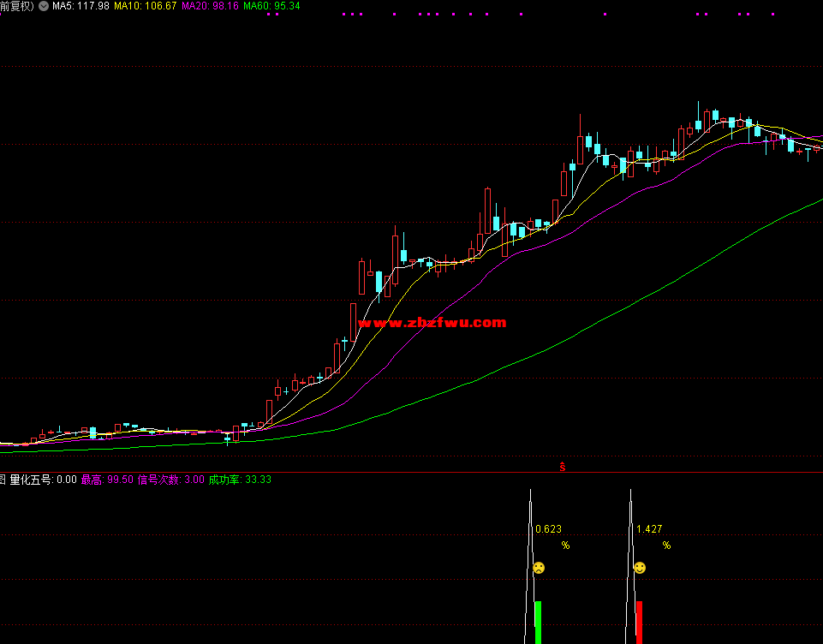The image size is (823, 644).
Task: Click the divider between chart and indicator panel
Action: coord(411,472)
